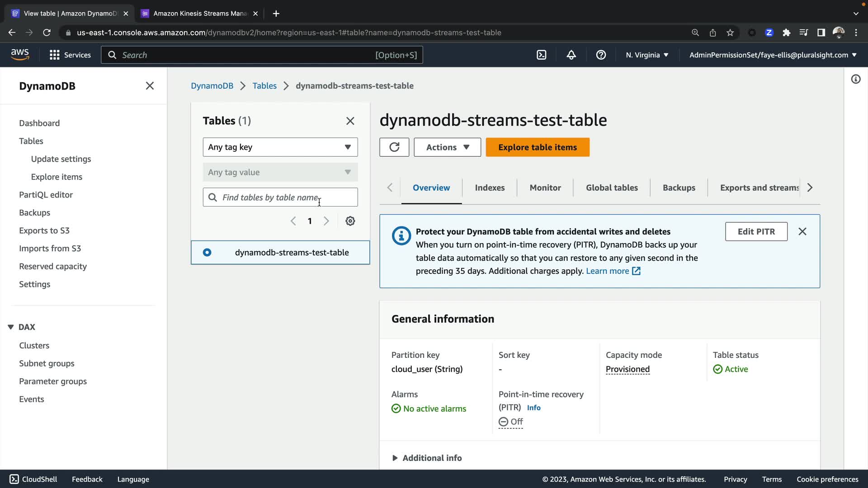868x488 pixels.
Task: Switch to the Indexes tab
Action: (490, 188)
